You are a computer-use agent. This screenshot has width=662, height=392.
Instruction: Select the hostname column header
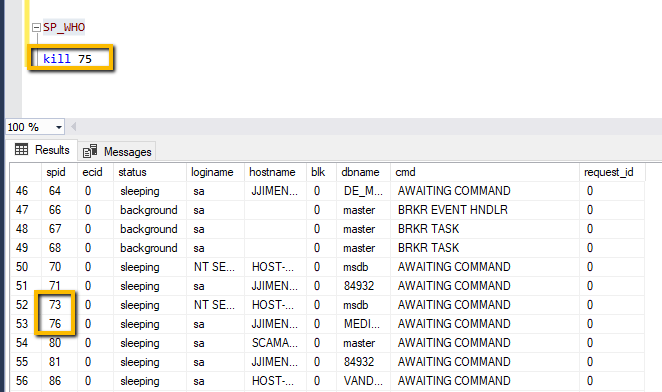tap(275, 172)
